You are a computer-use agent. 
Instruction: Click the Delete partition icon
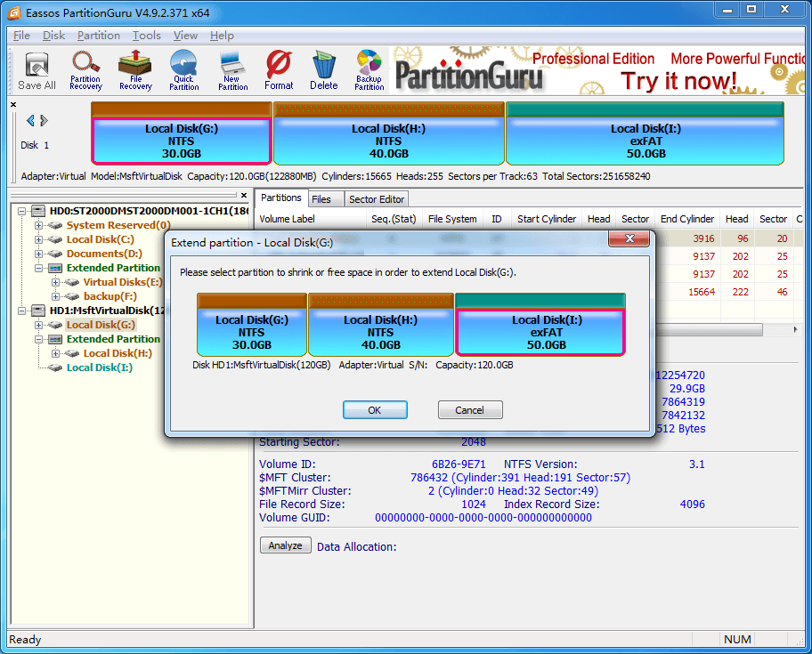324,71
